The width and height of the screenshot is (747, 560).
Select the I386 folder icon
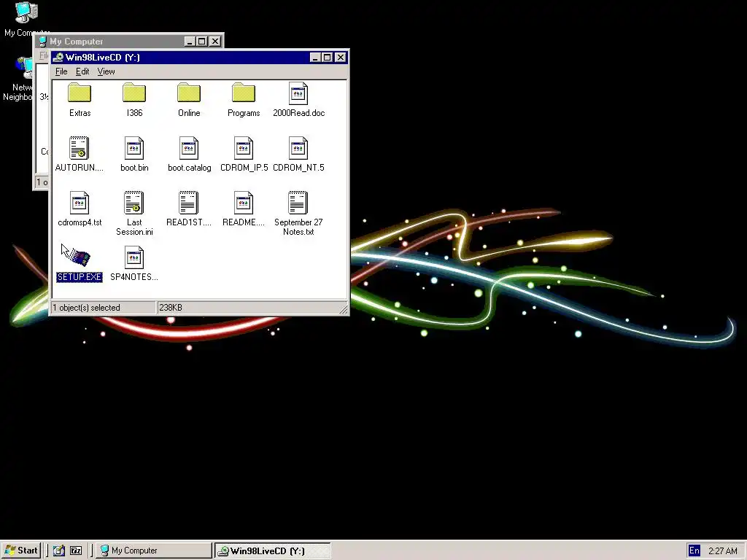(x=134, y=93)
